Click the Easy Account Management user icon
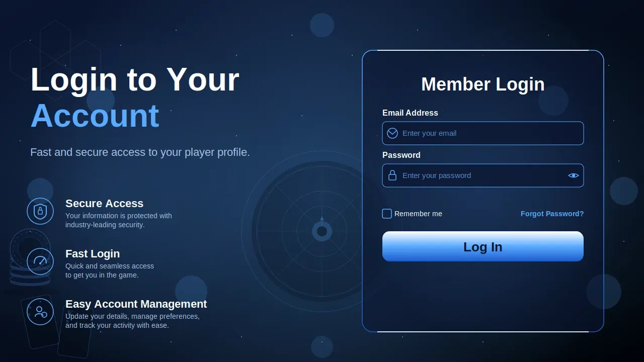 click(40, 312)
